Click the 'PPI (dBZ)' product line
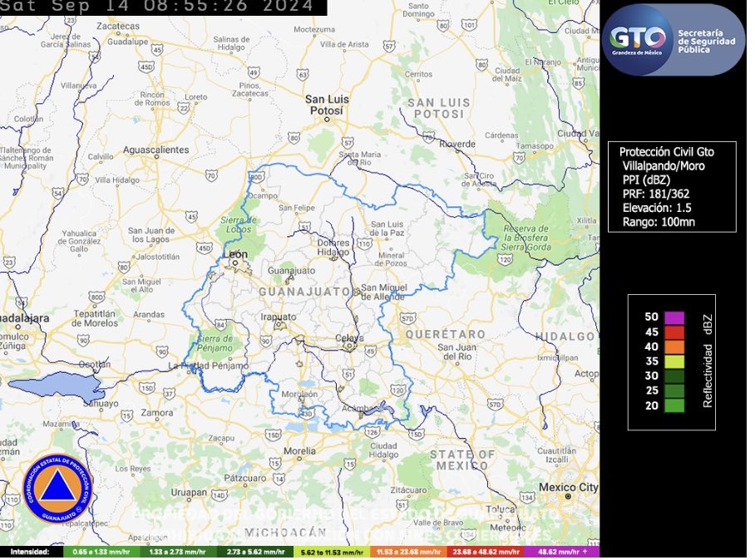Viewport: 755px width, 560px height. coord(646,180)
